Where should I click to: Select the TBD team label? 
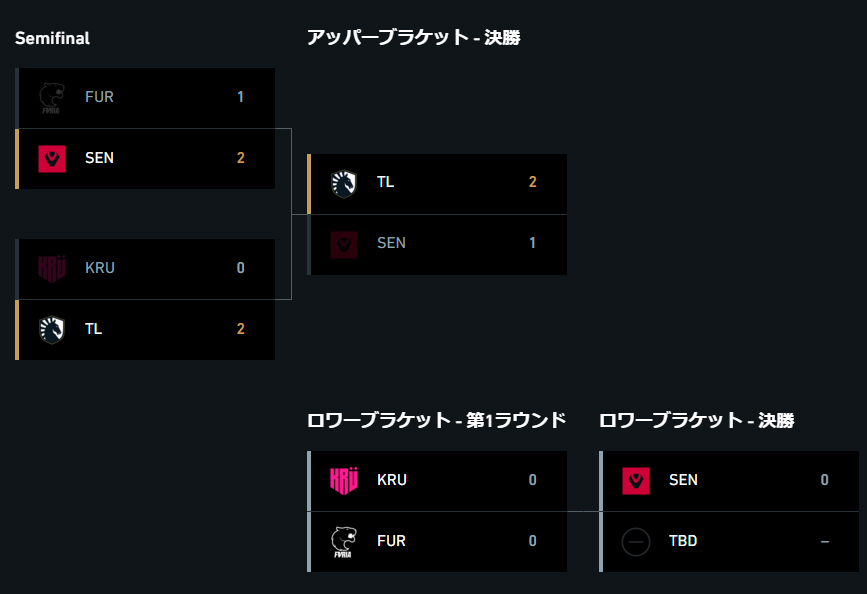[683, 541]
